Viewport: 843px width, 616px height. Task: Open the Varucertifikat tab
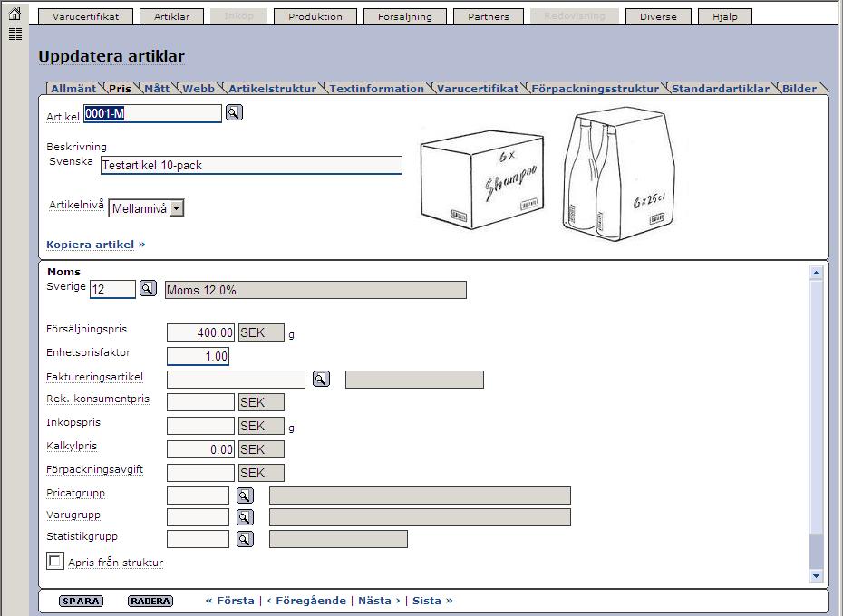[478, 89]
